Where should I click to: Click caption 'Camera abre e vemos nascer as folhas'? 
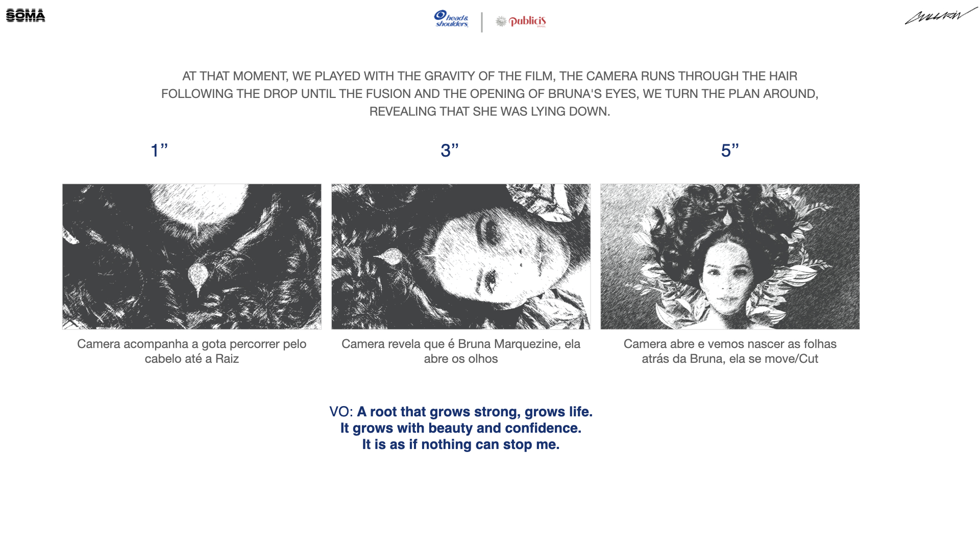pyautogui.click(x=730, y=351)
